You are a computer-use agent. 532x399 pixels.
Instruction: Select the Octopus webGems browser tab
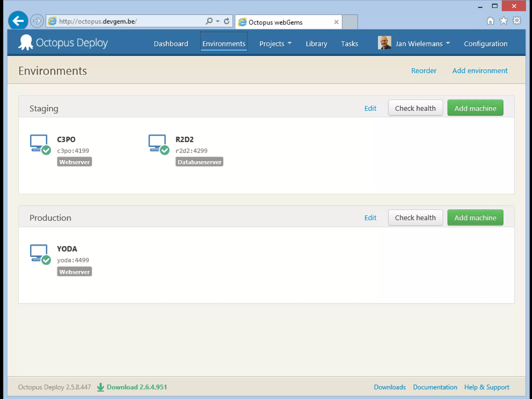point(288,22)
